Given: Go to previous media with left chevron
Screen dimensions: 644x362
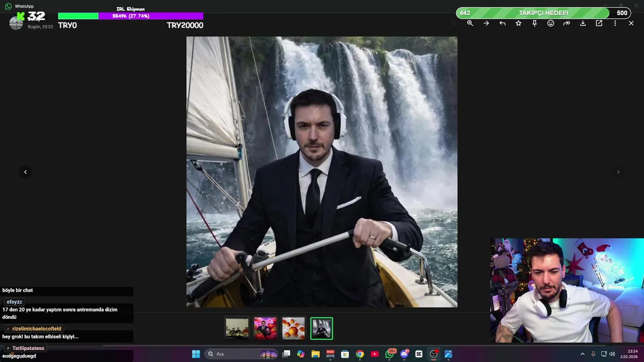Looking at the screenshot, I should click(x=25, y=172).
